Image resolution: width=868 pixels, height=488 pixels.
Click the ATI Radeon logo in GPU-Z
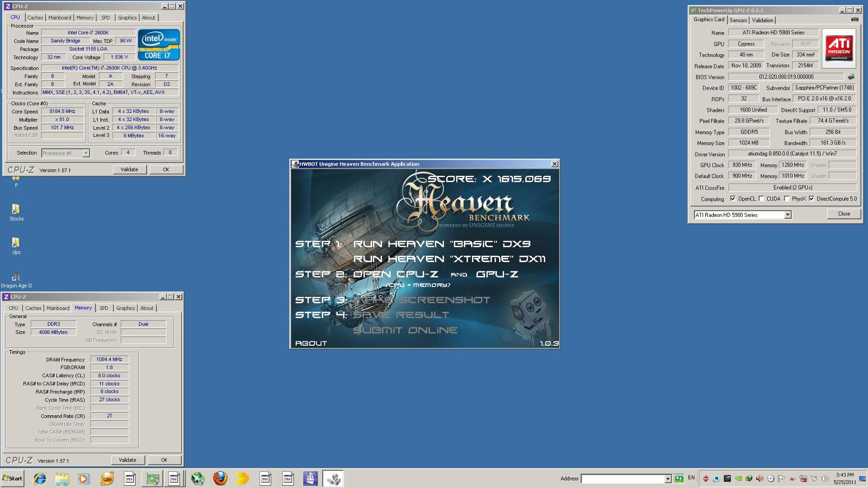(x=839, y=48)
